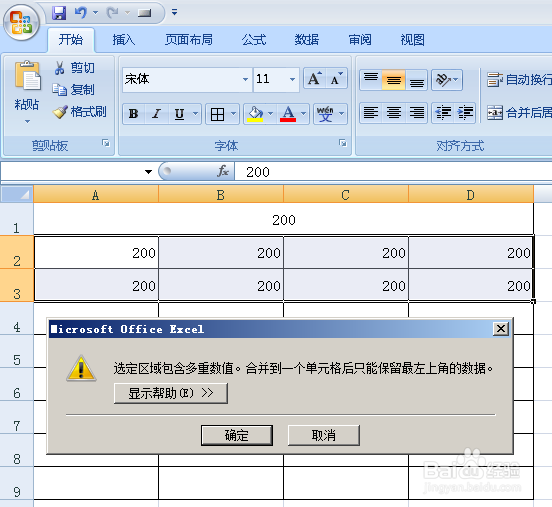The image size is (552, 507).
Task: Click the Office button logo
Action: pos(21,23)
